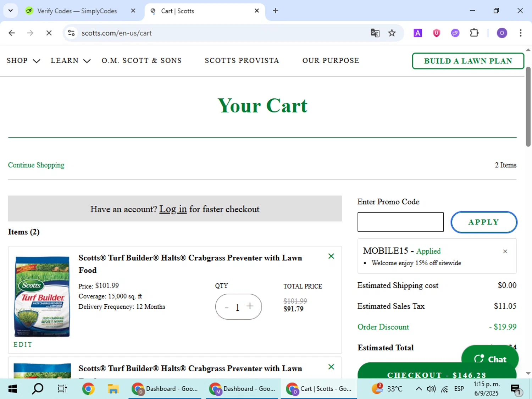The height and width of the screenshot is (399, 532).
Task: Remove second Crabgrass Preventer item from cart
Action: 331,367
